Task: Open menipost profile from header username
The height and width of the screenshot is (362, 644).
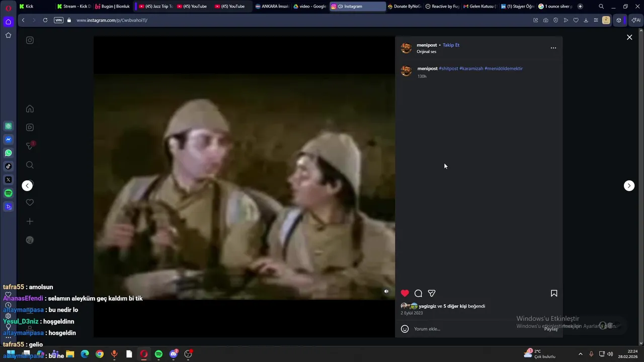Action: (427, 45)
